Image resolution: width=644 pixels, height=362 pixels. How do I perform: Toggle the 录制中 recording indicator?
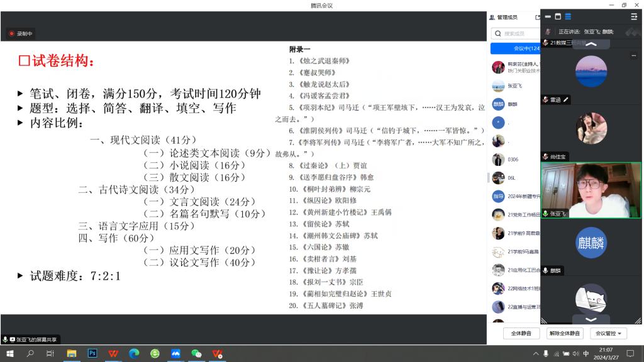tap(21, 33)
